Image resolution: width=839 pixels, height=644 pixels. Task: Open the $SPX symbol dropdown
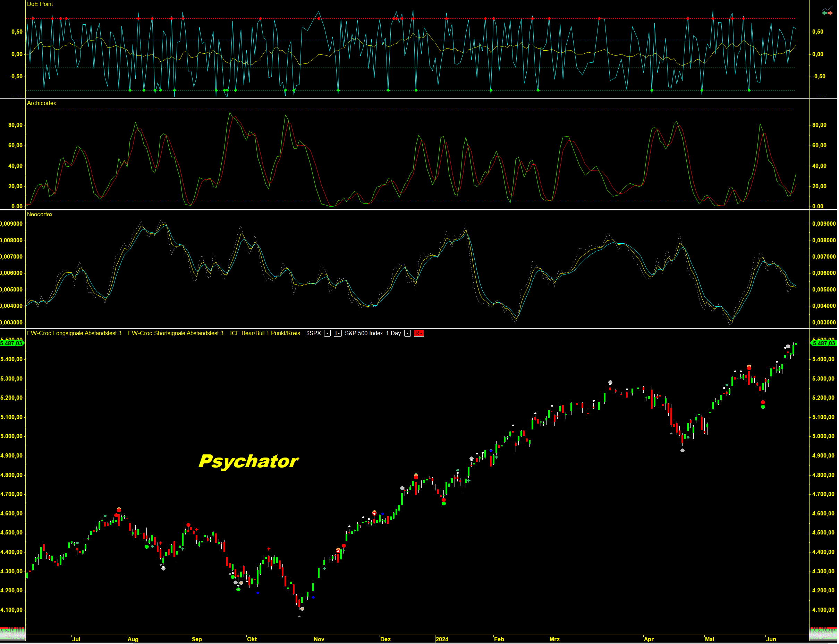[x=327, y=333]
